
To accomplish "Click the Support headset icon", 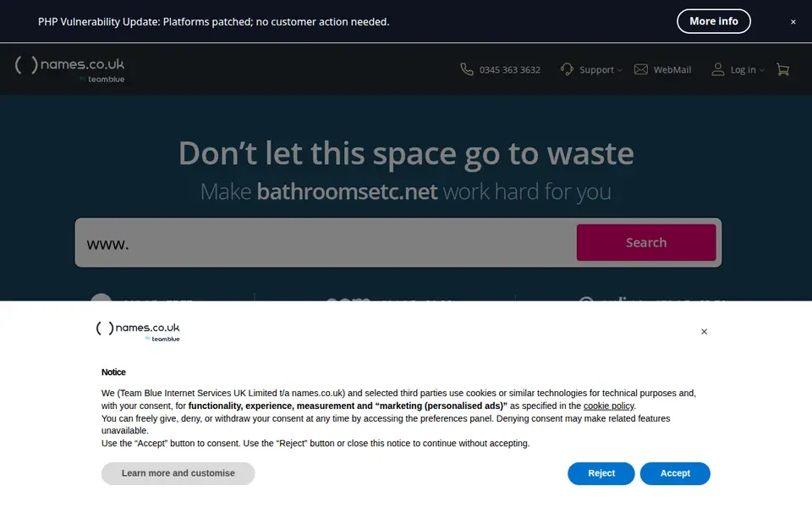I will click(x=567, y=69).
